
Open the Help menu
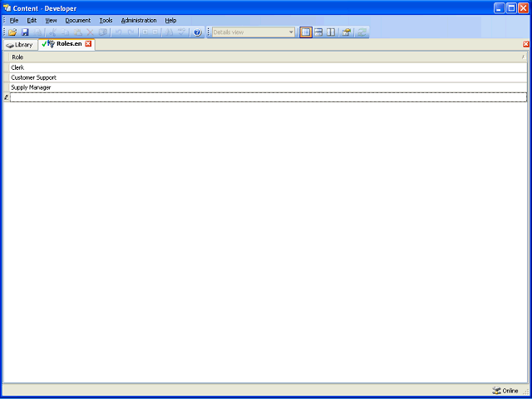(170, 20)
